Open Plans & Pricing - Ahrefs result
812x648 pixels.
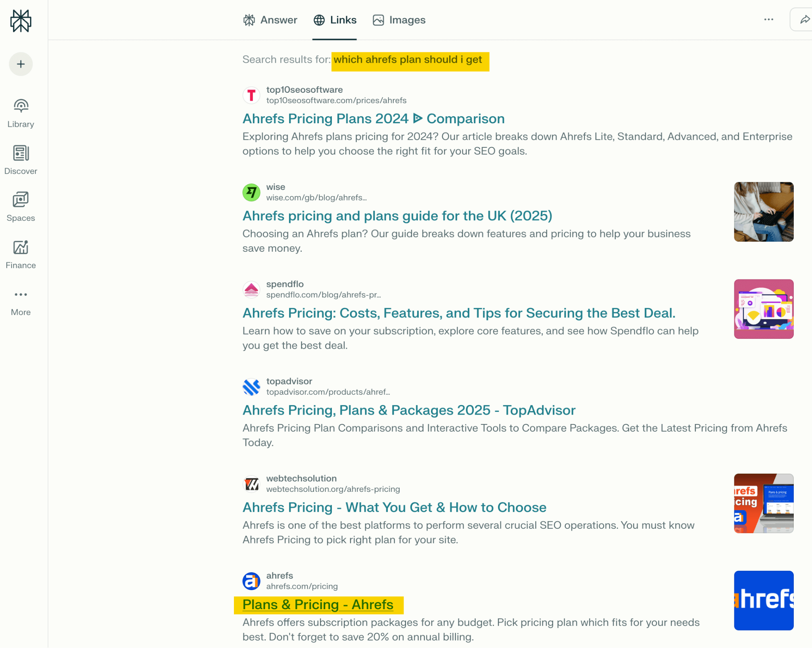317,604
